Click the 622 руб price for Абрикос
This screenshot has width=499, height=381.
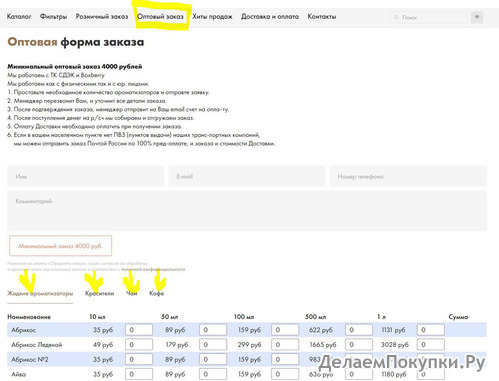coord(321,330)
